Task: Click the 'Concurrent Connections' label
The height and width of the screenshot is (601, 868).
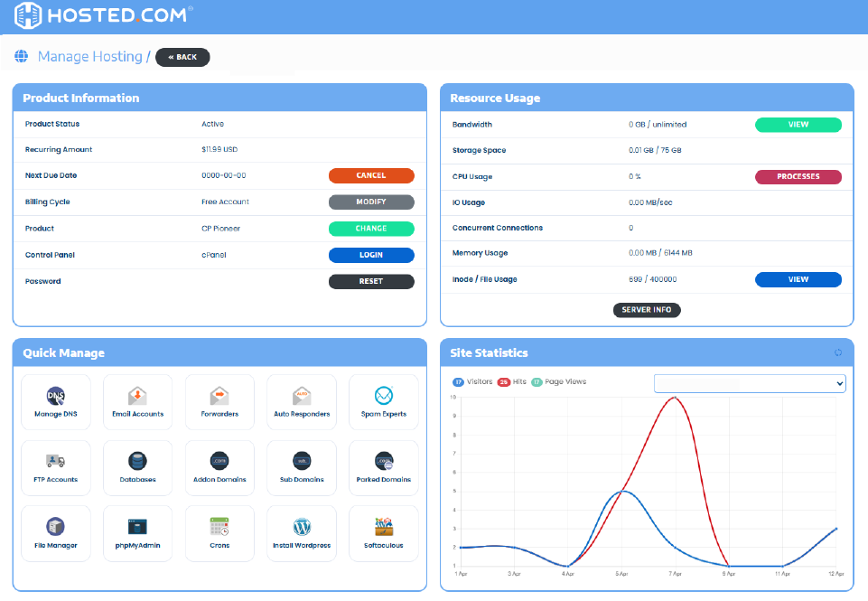Action: (498, 229)
